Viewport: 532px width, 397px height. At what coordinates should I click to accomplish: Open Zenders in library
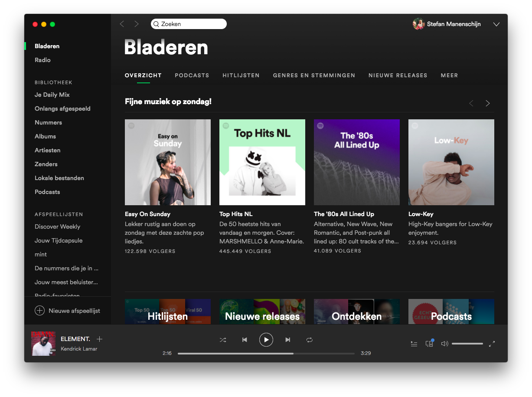[46, 164]
